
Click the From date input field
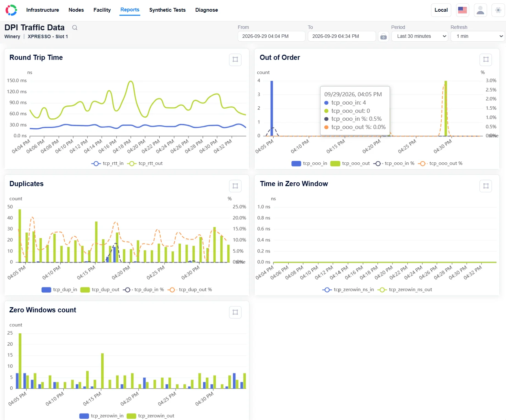tap(271, 36)
